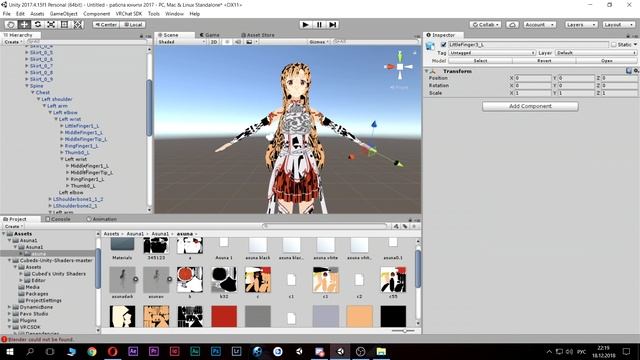Click the scene orientation gizmo cube
The image size is (640, 360).
pyautogui.click(x=400, y=67)
